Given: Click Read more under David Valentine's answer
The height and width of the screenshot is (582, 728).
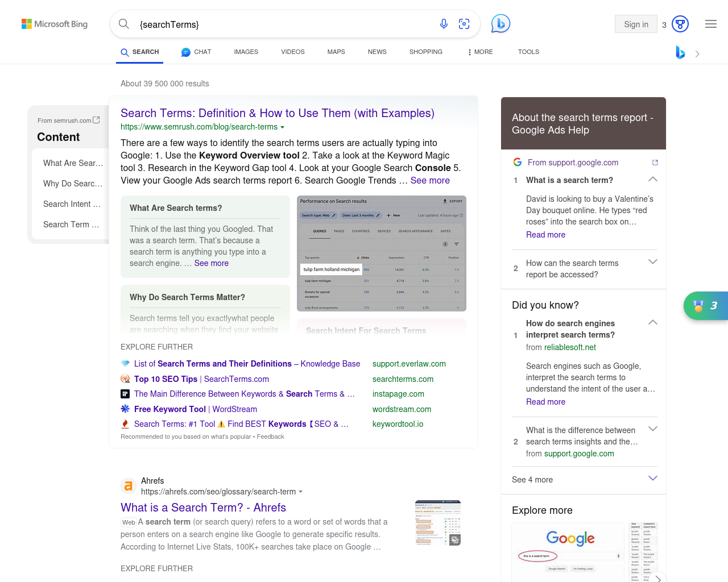Looking at the screenshot, I should 545,235.
